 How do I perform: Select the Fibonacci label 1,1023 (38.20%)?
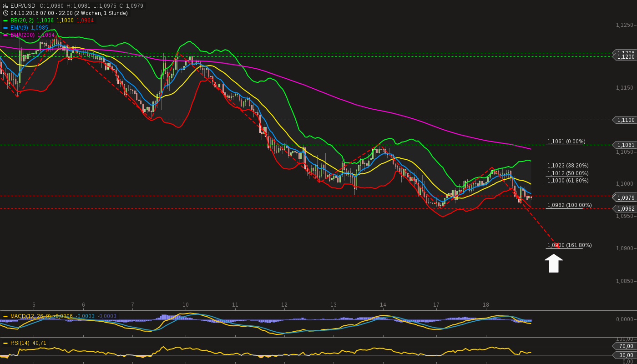[x=568, y=166]
